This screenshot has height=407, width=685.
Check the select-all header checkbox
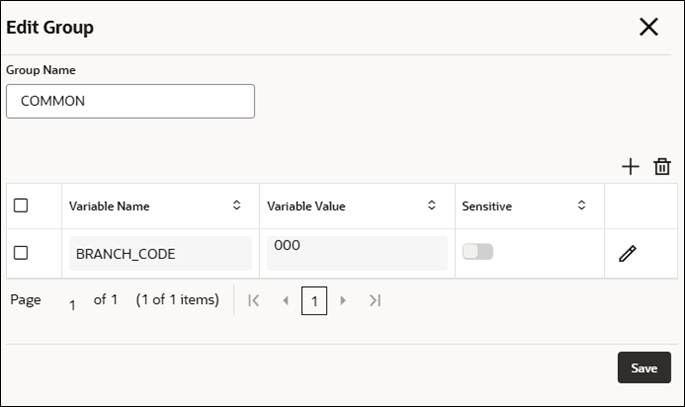pyautogui.click(x=21, y=206)
